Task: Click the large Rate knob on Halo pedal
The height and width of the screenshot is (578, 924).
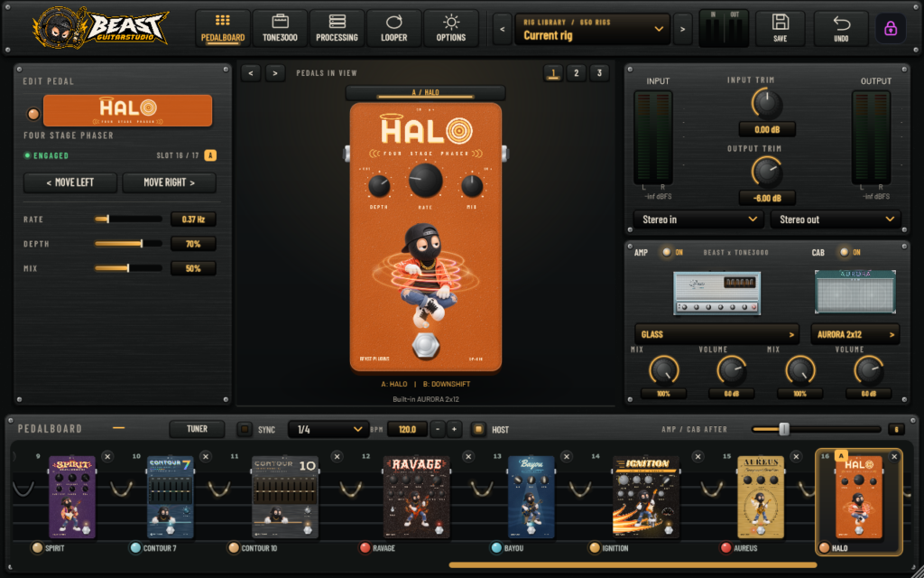Action: (426, 181)
